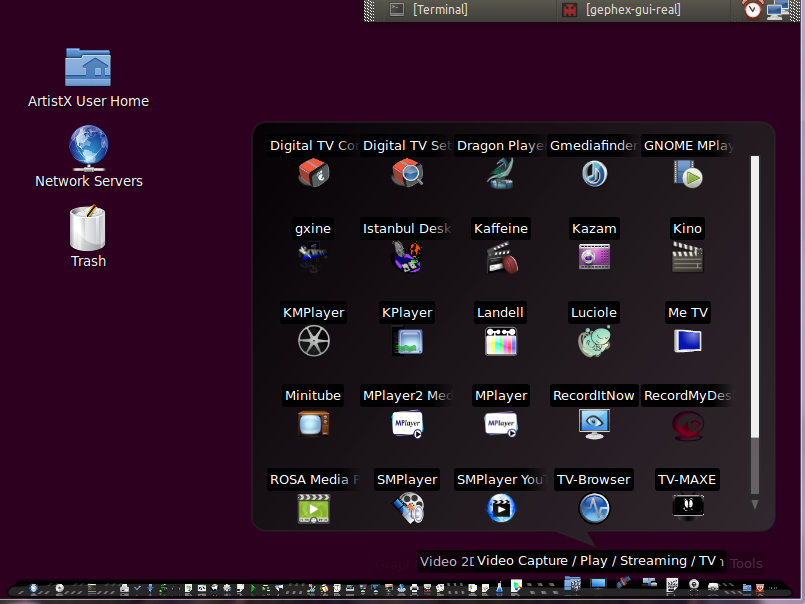Open RecordItNow screen recorder

[594, 424]
